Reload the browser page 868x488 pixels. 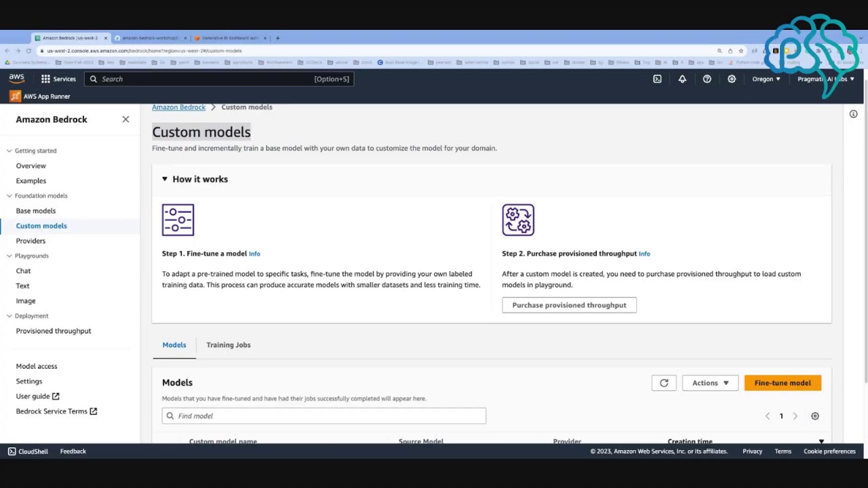28,51
